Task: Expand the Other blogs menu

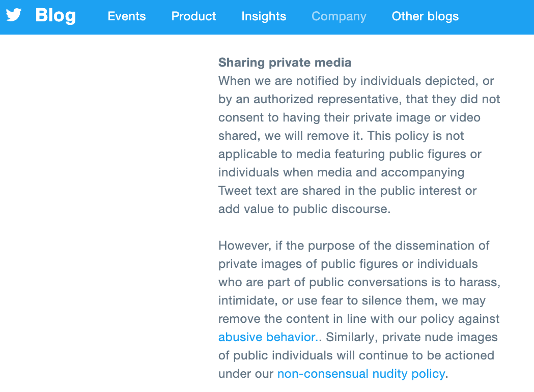Action: tap(425, 16)
